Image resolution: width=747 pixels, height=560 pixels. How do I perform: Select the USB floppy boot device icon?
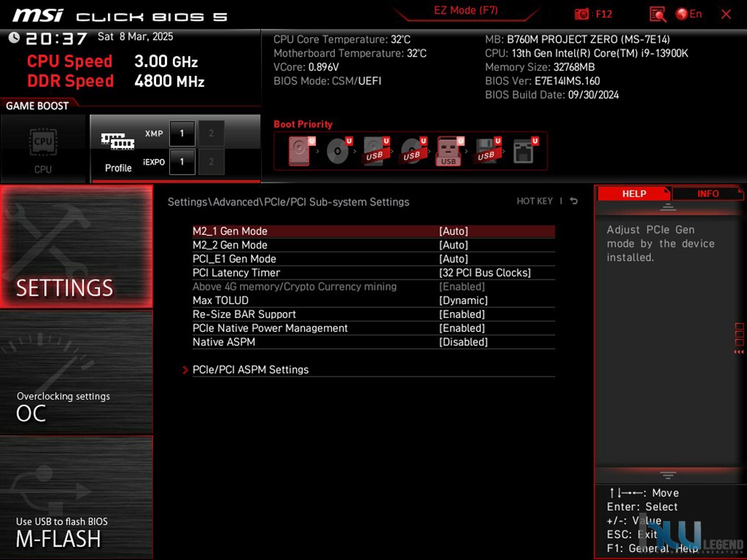click(487, 151)
